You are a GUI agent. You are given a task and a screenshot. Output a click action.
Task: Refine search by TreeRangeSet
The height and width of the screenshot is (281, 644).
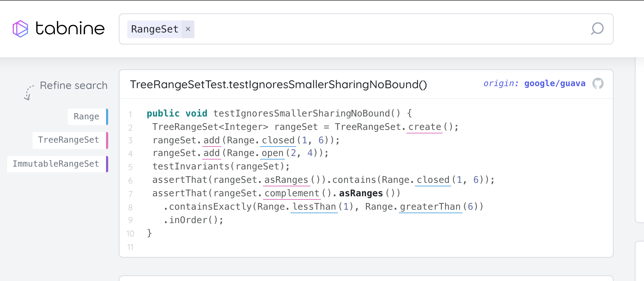click(70, 140)
